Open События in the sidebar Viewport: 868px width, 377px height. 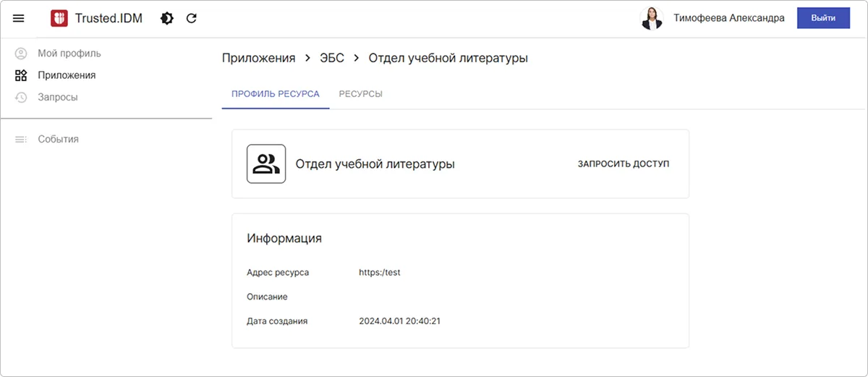pos(58,139)
